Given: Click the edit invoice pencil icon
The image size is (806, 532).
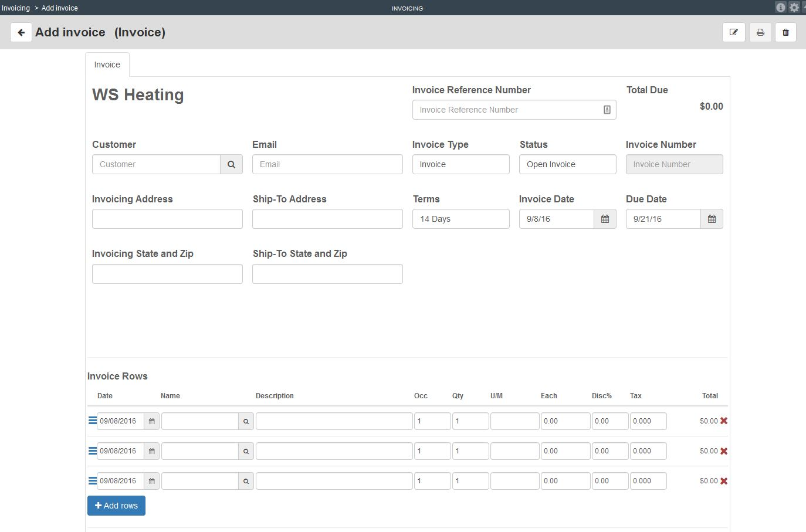Looking at the screenshot, I should (x=734, y=32).
